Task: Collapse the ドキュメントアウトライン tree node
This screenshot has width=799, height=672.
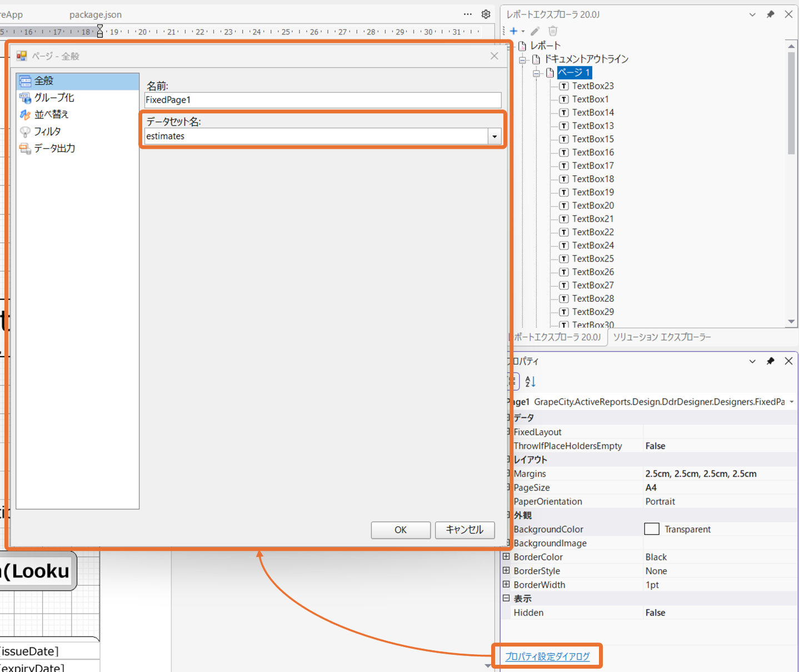Action: coord(522,60)
